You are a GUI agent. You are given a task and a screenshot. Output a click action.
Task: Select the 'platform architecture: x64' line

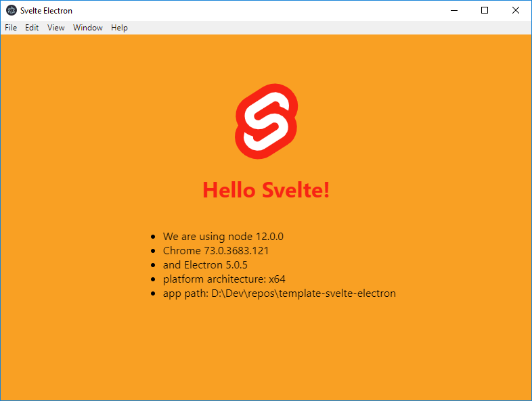224,279
